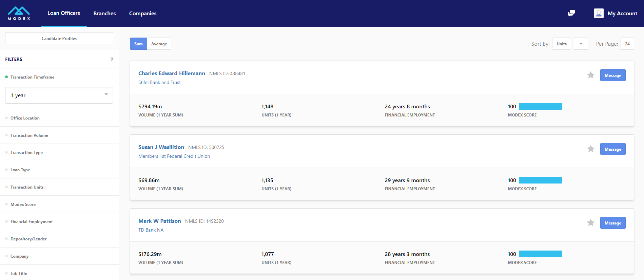This screenshot has width=644, height=280.
Task: Click the 28 years 3 months value
Action: [x=407, y=254]
